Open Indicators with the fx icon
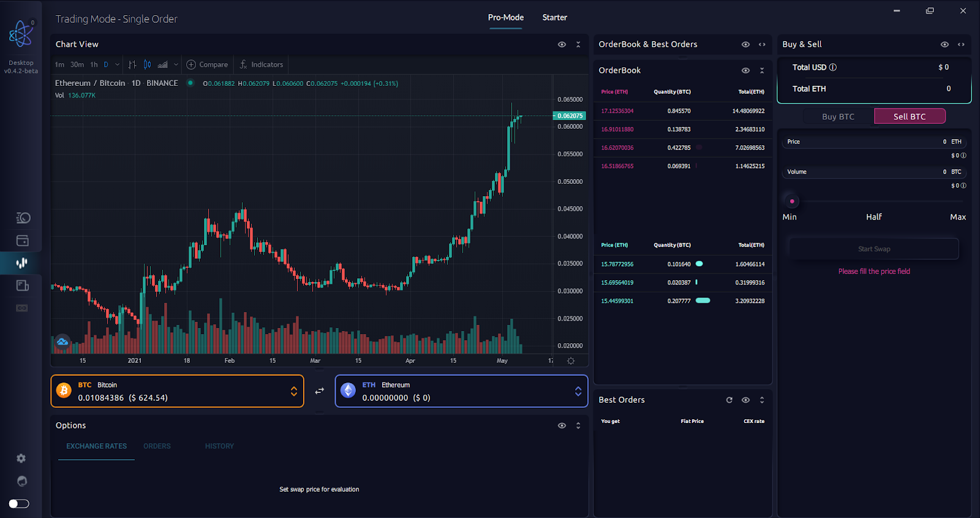Viewport: 980px width, 518px height. (x=243, y=64)
